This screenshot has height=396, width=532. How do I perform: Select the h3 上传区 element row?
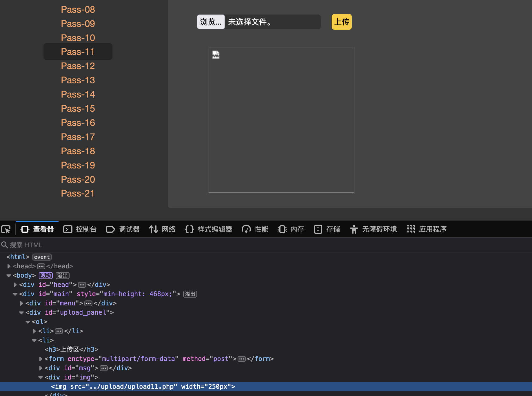(x=266, y=350)
